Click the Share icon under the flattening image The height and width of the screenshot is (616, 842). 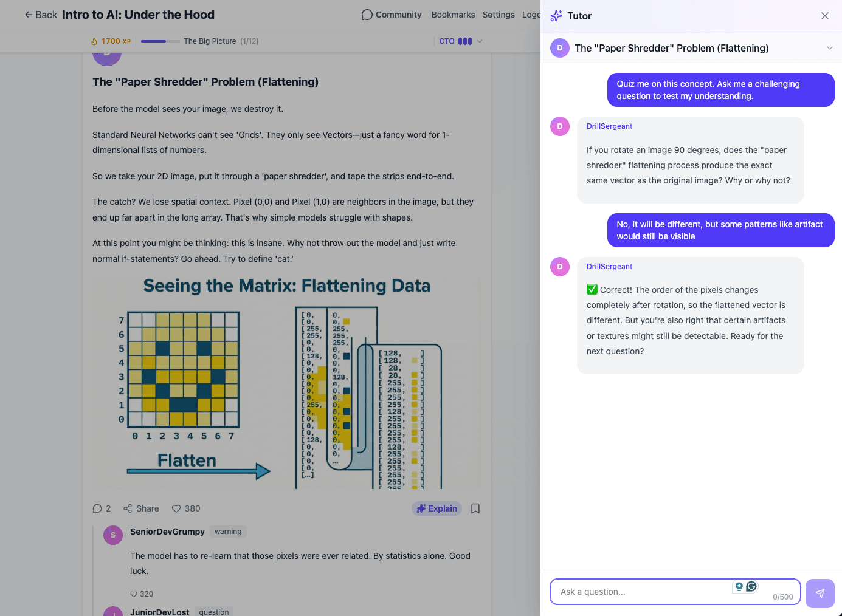tap(129, 508)
